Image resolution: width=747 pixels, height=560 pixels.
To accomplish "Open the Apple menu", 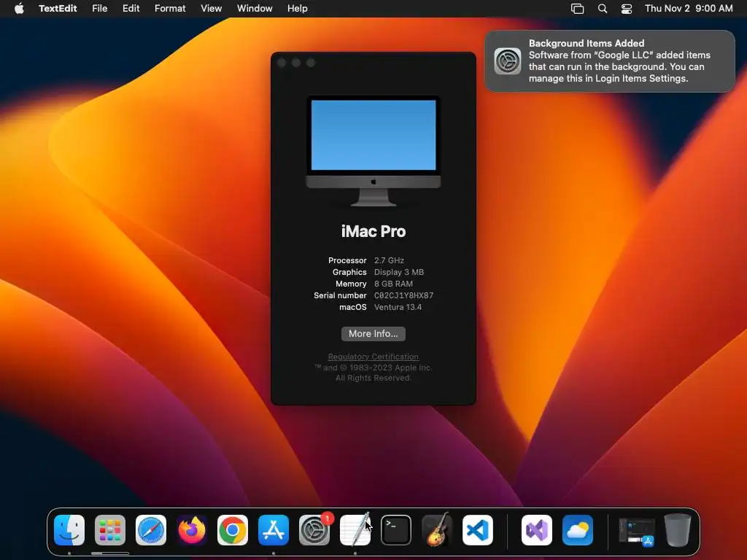I will (x=19, y=9).
